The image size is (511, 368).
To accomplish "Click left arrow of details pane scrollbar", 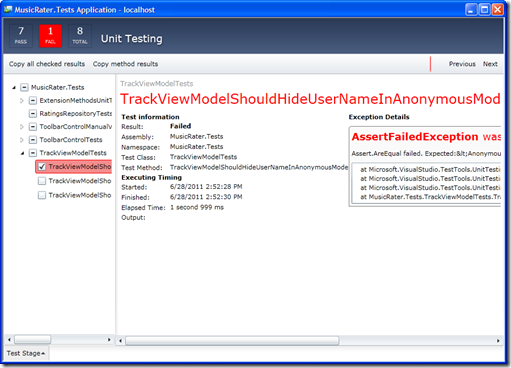I will pyautogui.click(x=120, y=340).
